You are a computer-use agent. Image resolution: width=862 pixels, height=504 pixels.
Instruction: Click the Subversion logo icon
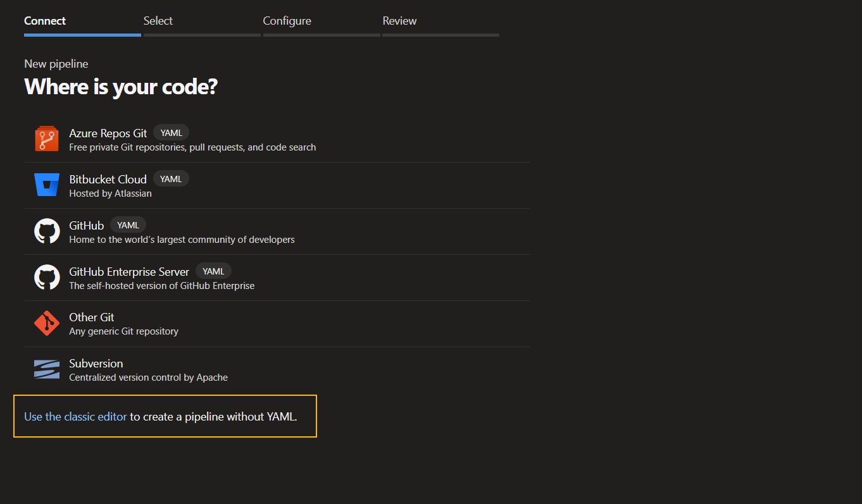(x=47, y=369)
